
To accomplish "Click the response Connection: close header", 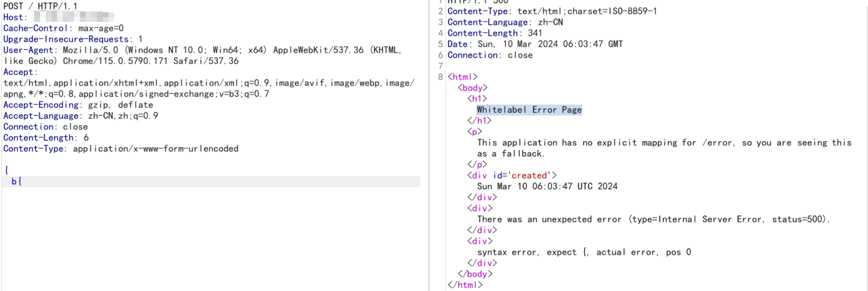I will point(490,55).
